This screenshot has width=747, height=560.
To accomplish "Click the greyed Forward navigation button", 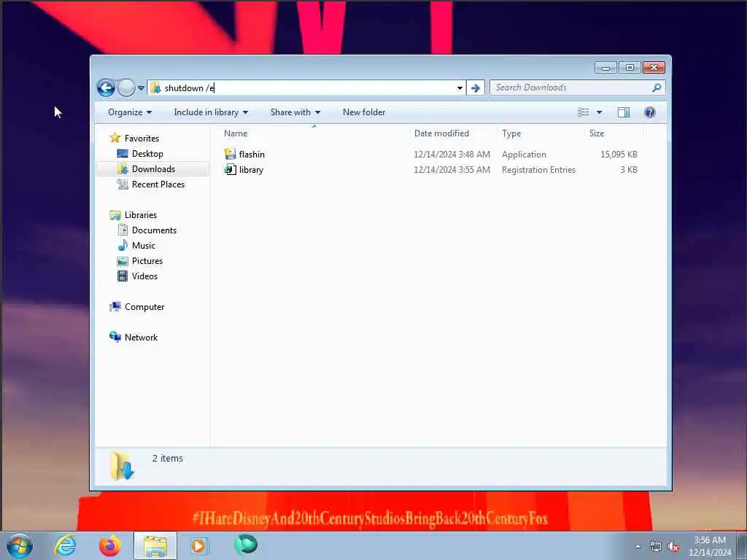I will (x=126, y=87).
